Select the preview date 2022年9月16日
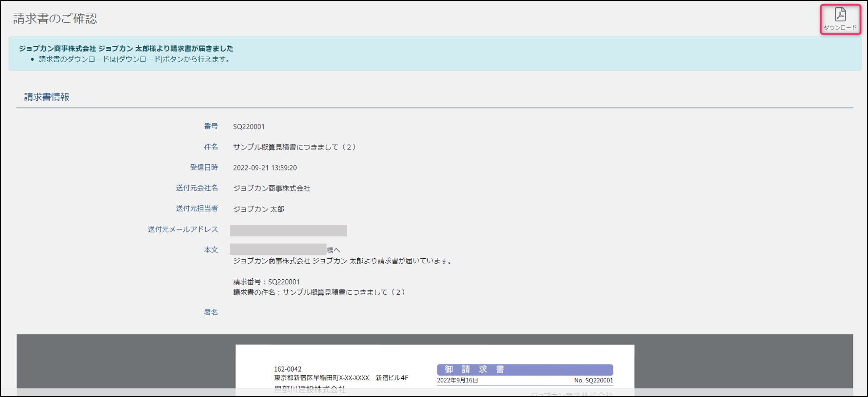This screenshot has width=868, height=397. click(457, 380)
